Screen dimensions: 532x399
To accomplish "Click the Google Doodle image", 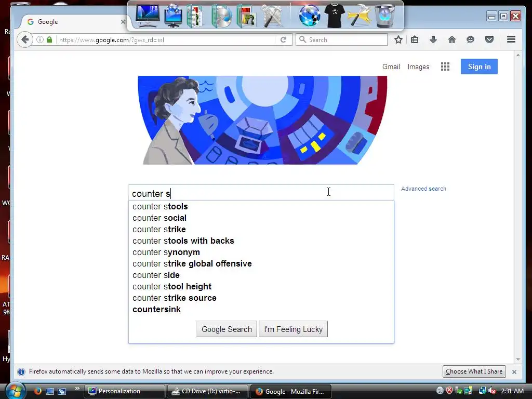I will (262, 120).
